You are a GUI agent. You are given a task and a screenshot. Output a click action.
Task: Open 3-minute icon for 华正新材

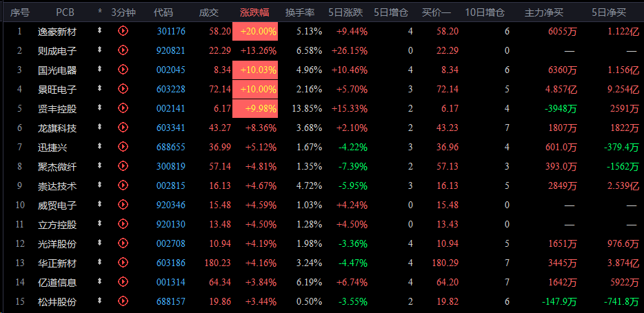tap(123, 263)
